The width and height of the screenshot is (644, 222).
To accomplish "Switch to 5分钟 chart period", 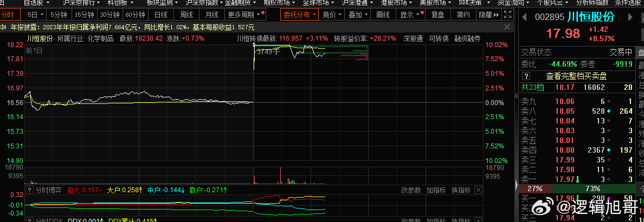I will tap(59, 15).
